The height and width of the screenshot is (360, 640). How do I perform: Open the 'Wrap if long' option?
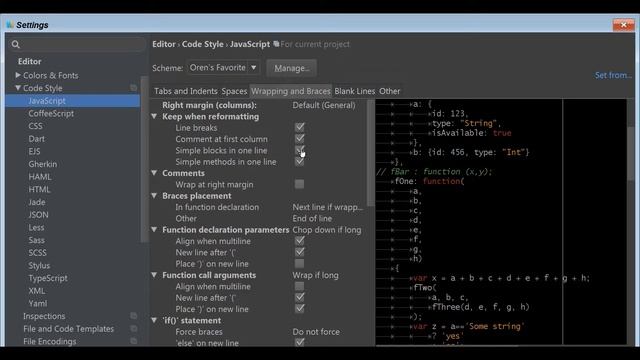[315, 275]
